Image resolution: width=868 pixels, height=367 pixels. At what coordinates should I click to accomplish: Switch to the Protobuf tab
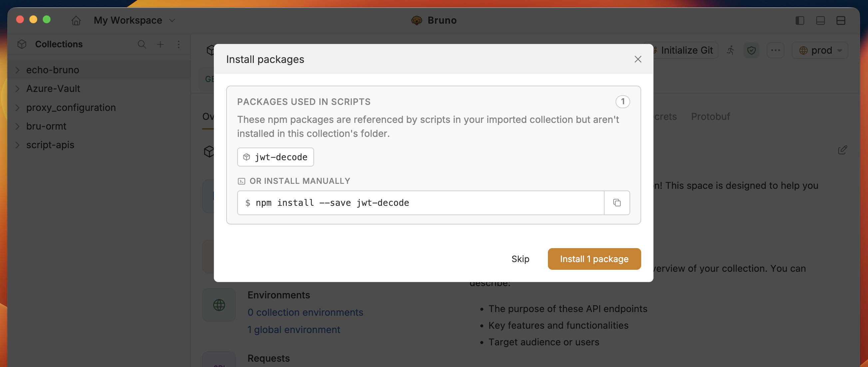710,116
